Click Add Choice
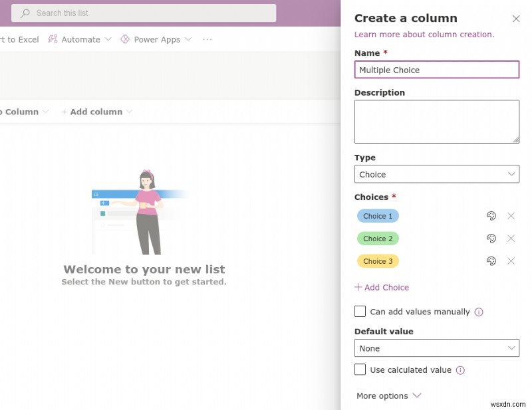The image size is (532, 410). (x=382, y=287)
